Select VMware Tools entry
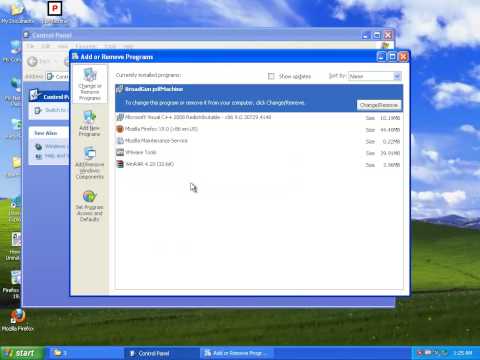 pyautogui.click(x=259, y=152)
